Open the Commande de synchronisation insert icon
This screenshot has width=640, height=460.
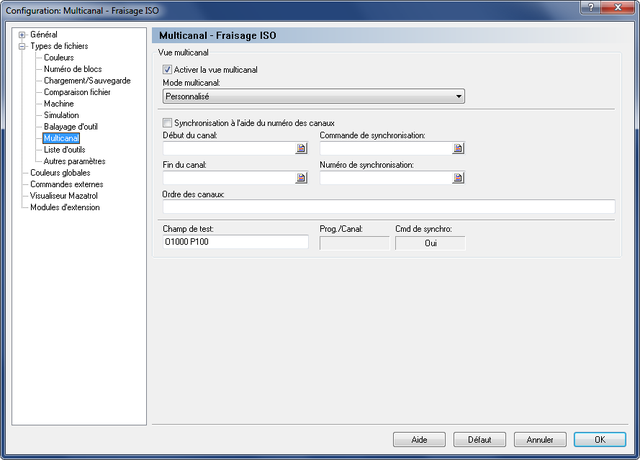[x=458, y=148]
